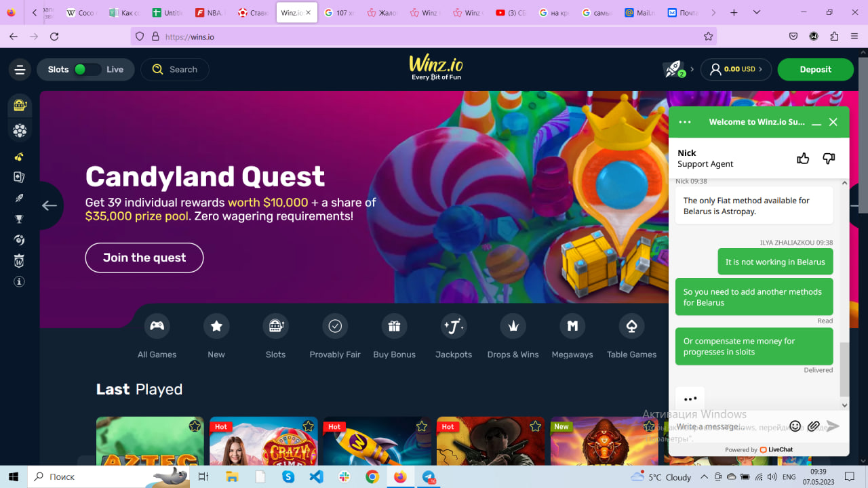Attach a file in chat

(814, 426)
